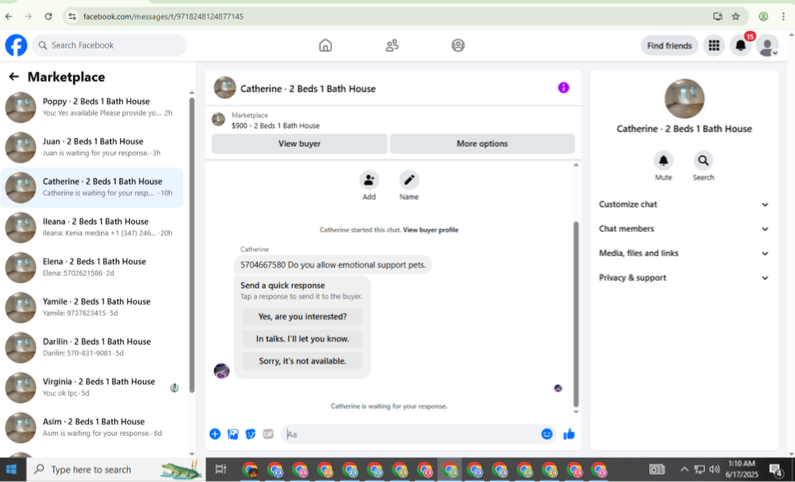Show hidden system tray icons
This screenshot has width=795, height=482.
point(684,469)
